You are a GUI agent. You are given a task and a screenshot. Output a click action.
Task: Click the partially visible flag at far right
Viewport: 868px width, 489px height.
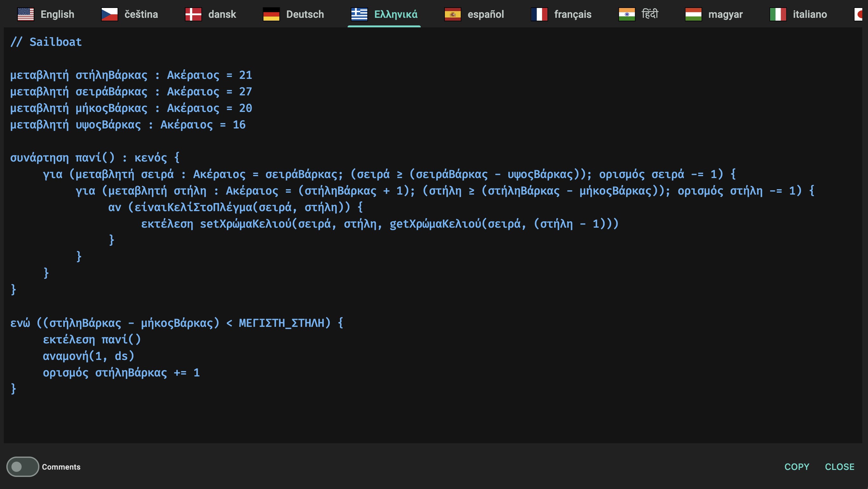pyautogui.click(x=858, y=14)
